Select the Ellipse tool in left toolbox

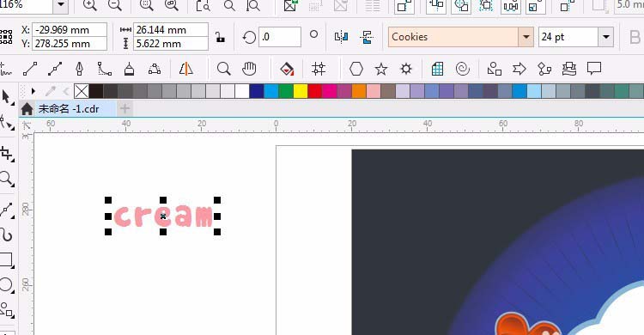tap(6, 285)
